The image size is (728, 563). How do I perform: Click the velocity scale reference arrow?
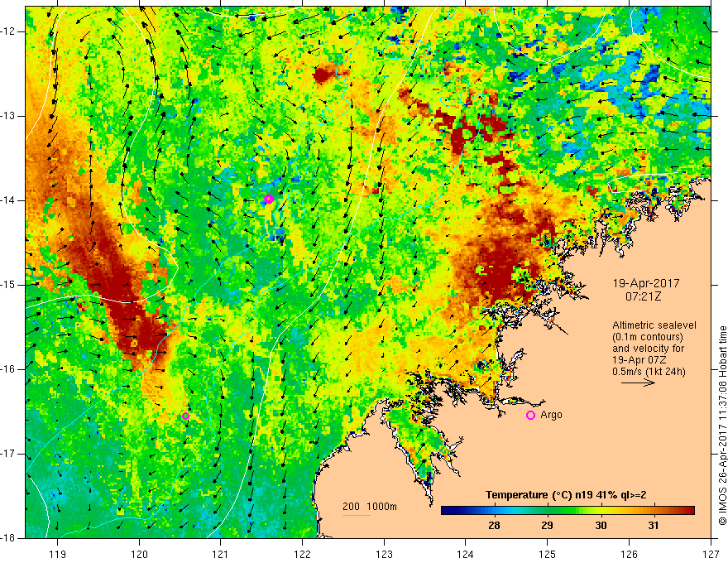point(638,383)
